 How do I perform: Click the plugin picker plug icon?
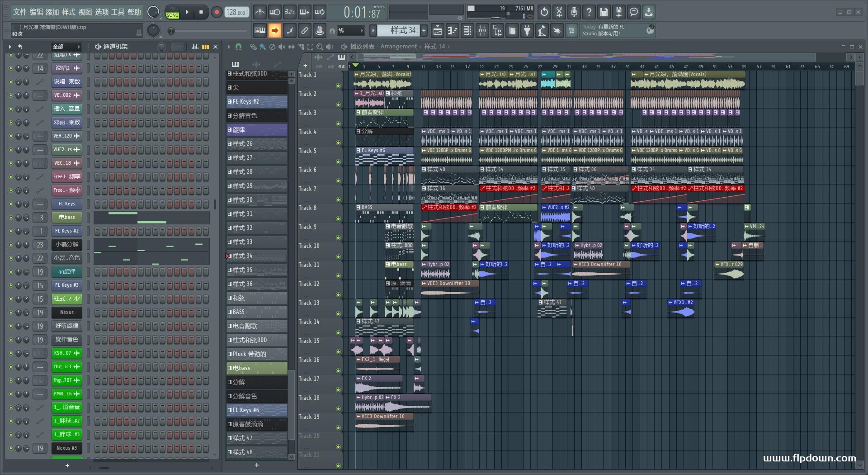point(527,30)
